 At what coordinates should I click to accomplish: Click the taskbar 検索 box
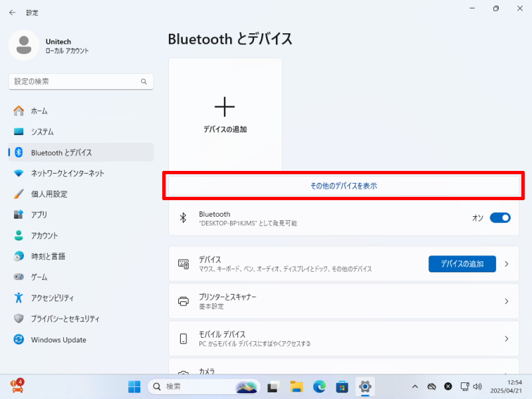(204, 386)
